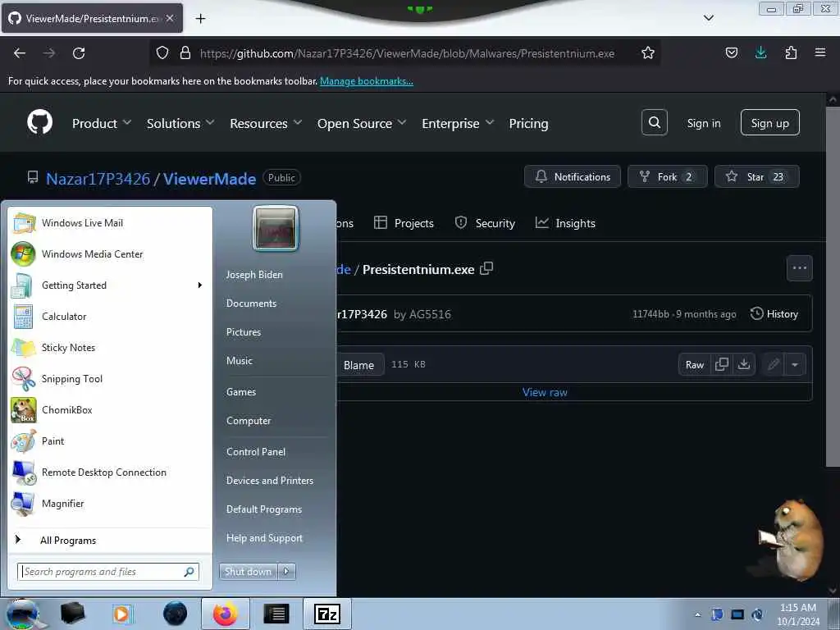Expand the Product menu
The image size is (840, 630).
(102, 123)
